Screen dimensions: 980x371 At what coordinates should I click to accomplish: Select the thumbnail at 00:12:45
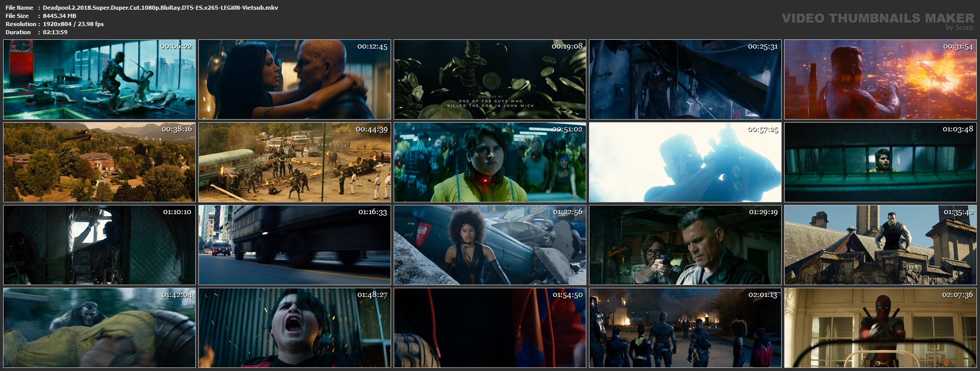(x=294, y=79)
